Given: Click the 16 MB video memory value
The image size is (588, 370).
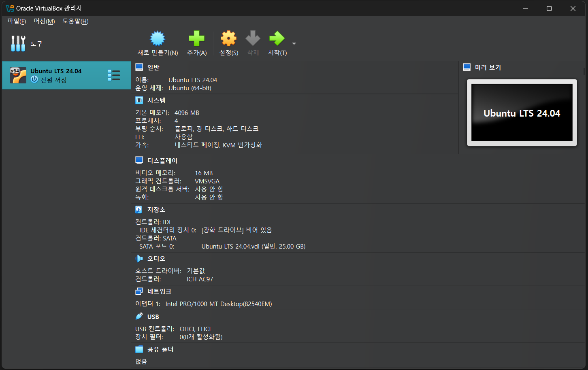Looking at the screenshot, I should [x=204, y=173].
